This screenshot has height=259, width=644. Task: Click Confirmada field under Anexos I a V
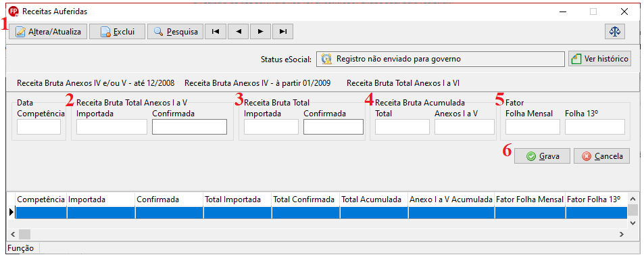coord(189,127)
